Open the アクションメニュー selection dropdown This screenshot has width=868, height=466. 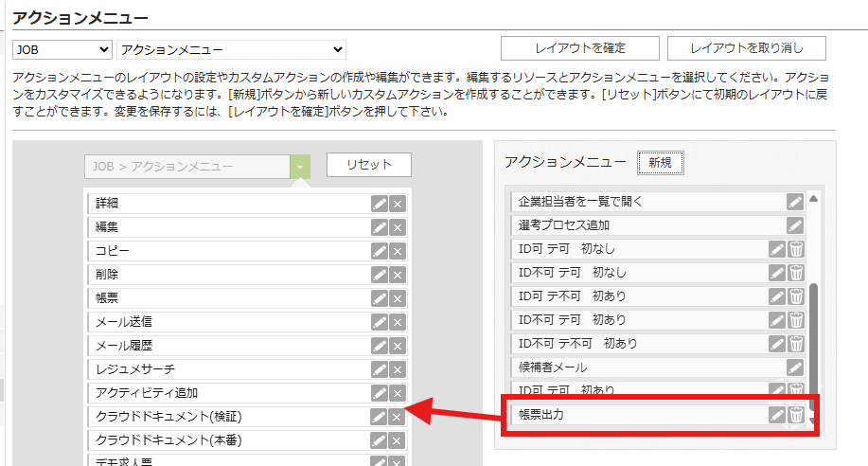[231, 49]
